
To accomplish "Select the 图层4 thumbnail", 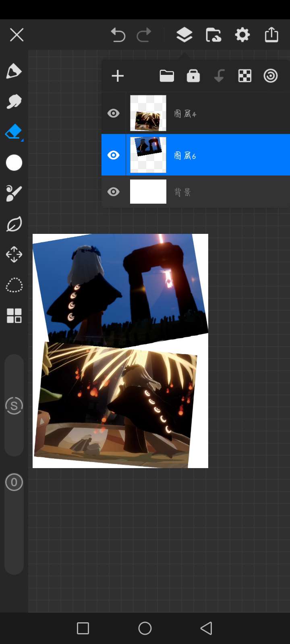I will click(x=148, y=113).
